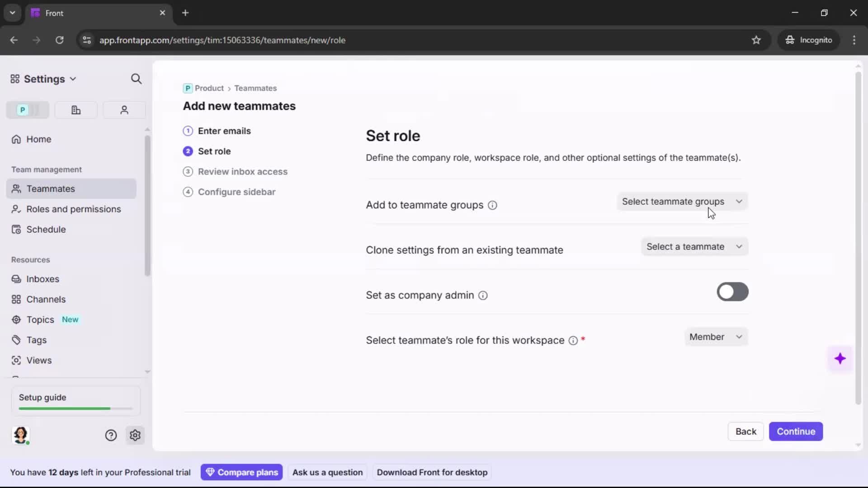Open the Member role dropdown

[716, 337]
